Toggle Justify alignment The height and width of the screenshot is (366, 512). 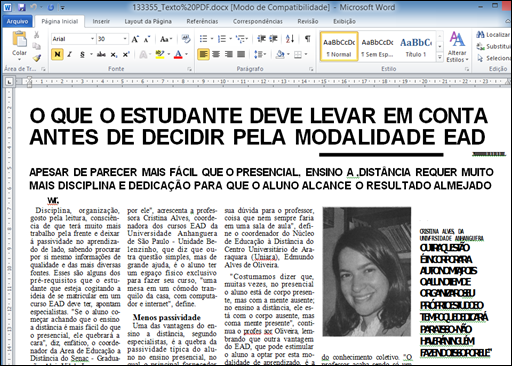[x=241, y=54]
